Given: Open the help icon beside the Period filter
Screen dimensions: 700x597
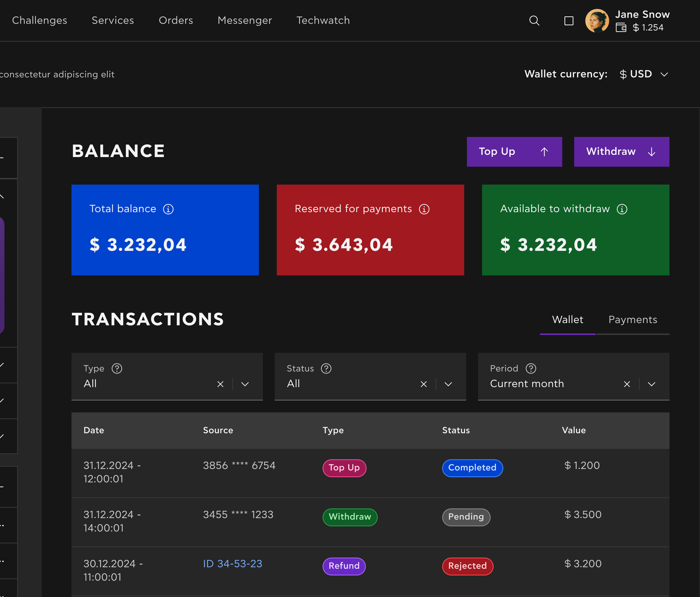Looking at the screenshot, I should click(x=531, y=368).
